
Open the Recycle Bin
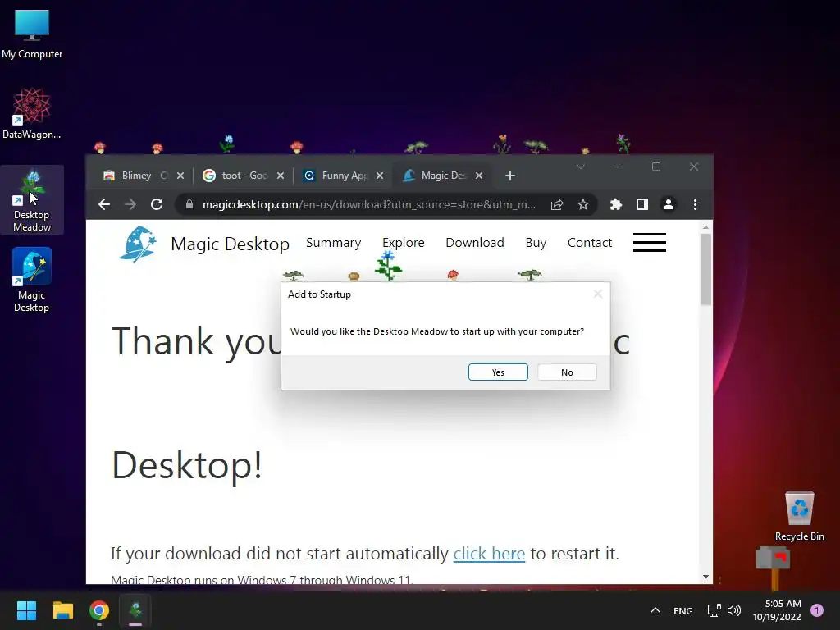(x=799, y=517)
